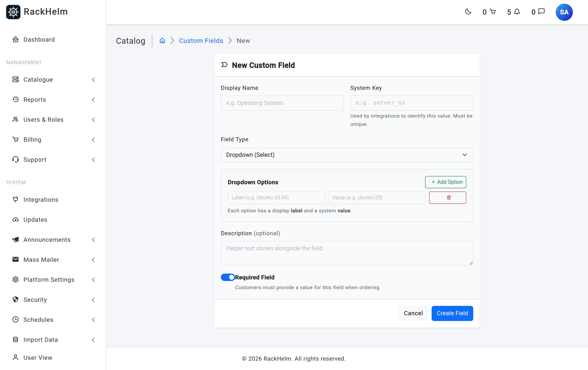This screenshot has height=370, width=588.
Task: Click the Billing cart icon
Action: tap(15, 139)
